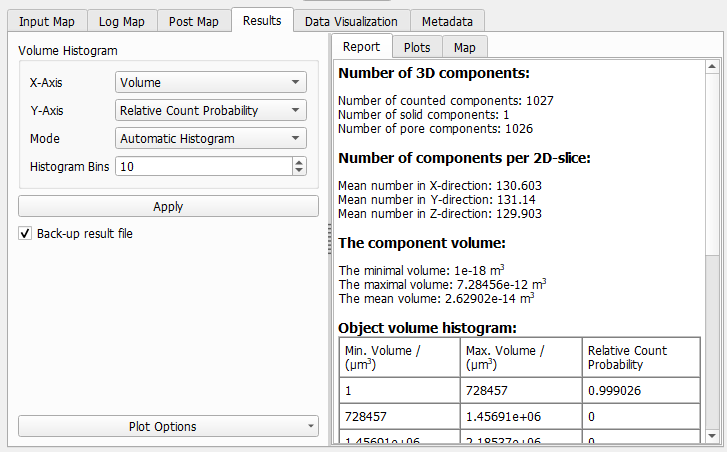727x452 pixels.
Task: Click the 'The maximal volume: 7.28456e-12' line
Action: click(x=442, y=284)
